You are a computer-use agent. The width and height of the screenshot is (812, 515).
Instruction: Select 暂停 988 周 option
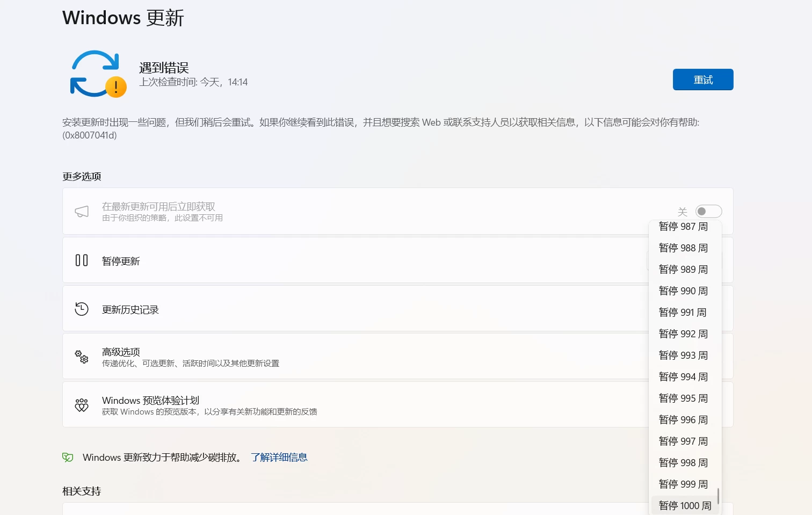(x=683, y=248)
